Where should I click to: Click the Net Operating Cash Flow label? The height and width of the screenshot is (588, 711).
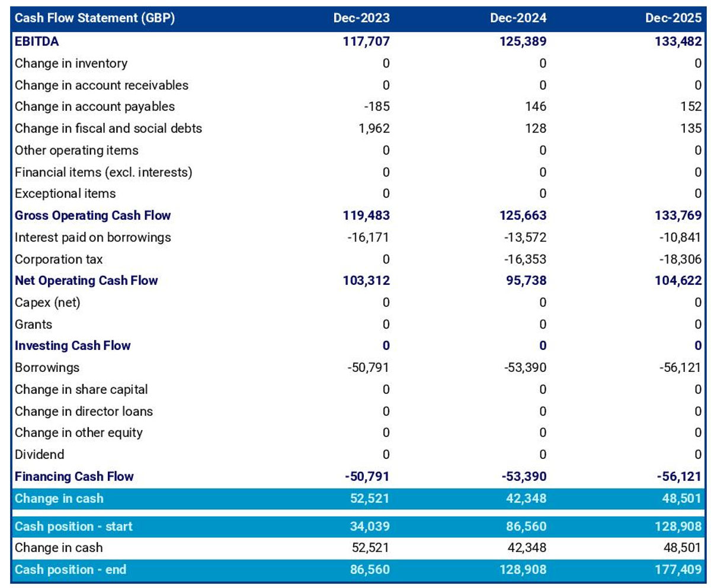[x=87, y=281]
